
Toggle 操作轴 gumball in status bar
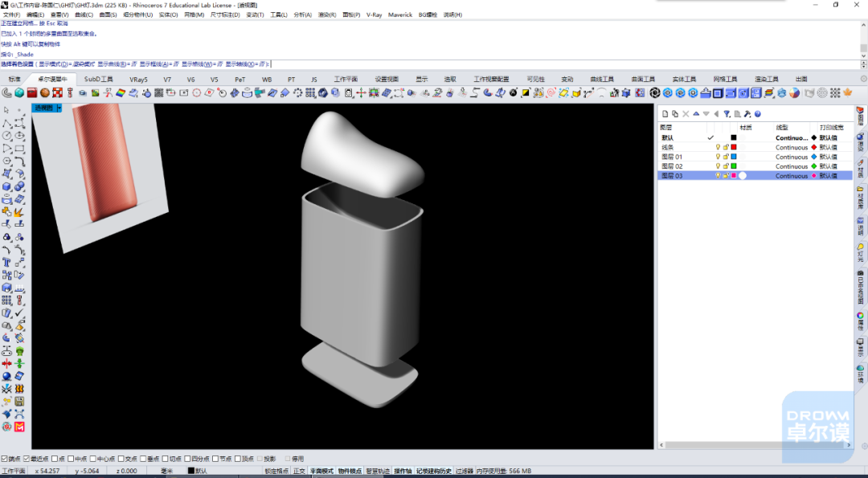tap(403, 471)
